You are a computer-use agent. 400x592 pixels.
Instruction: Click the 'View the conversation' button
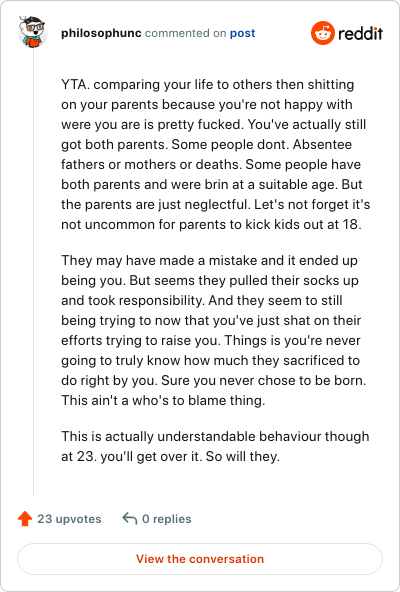(200, 559)
